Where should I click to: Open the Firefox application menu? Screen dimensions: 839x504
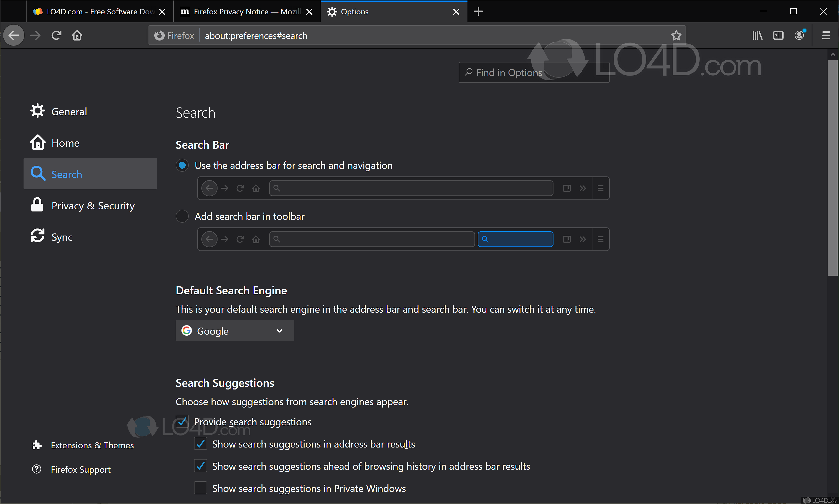tap(826, 35)
